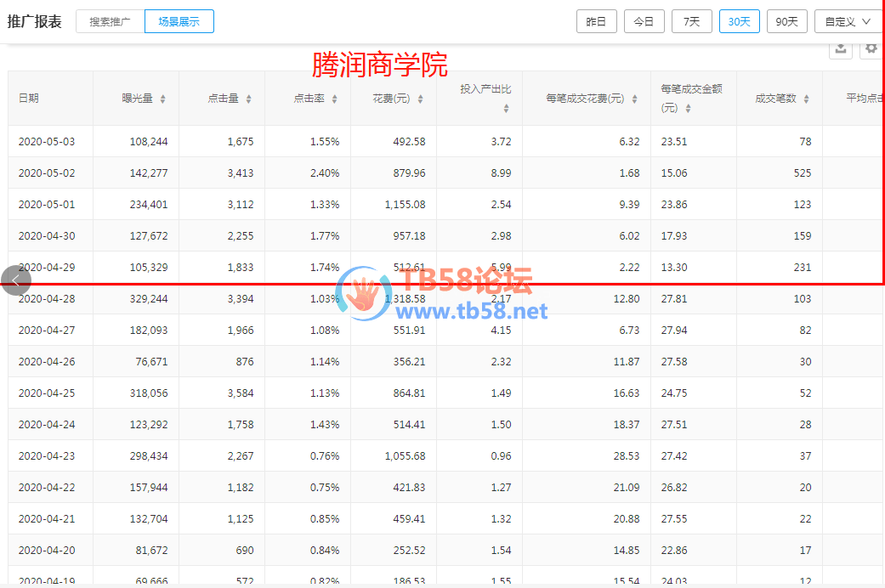Click deal count value 525

coord(803,173)
